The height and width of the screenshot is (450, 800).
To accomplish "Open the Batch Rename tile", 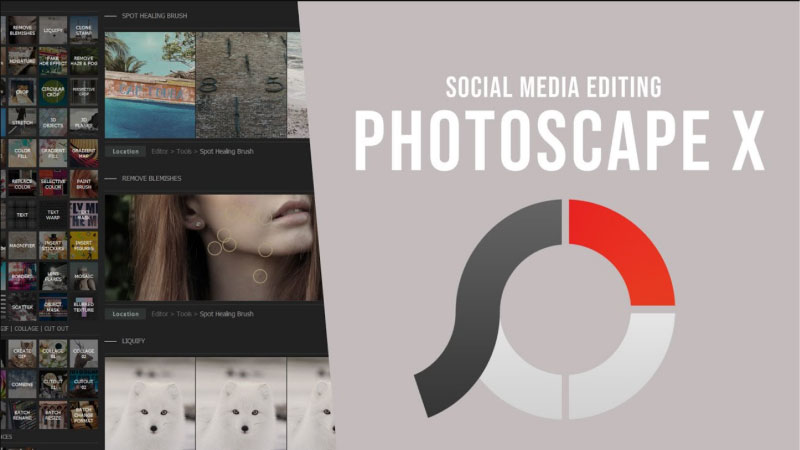I will (x=22, y=415).
